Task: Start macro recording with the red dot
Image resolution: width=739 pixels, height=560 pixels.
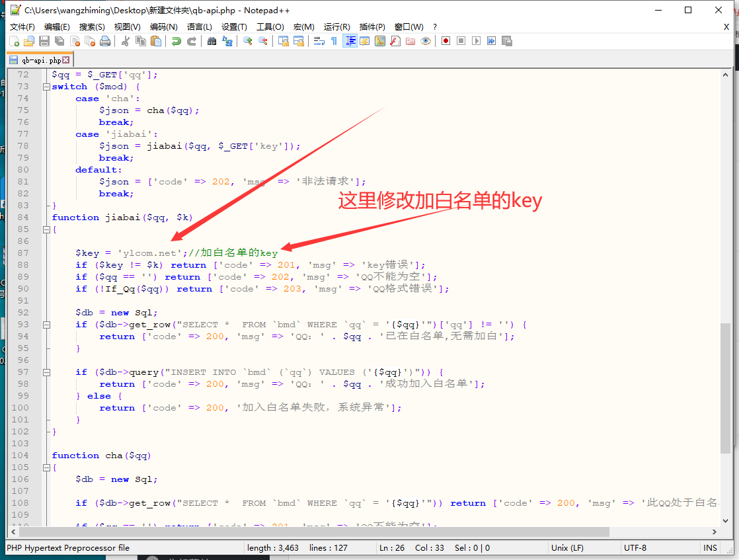Action: (446, 42)
